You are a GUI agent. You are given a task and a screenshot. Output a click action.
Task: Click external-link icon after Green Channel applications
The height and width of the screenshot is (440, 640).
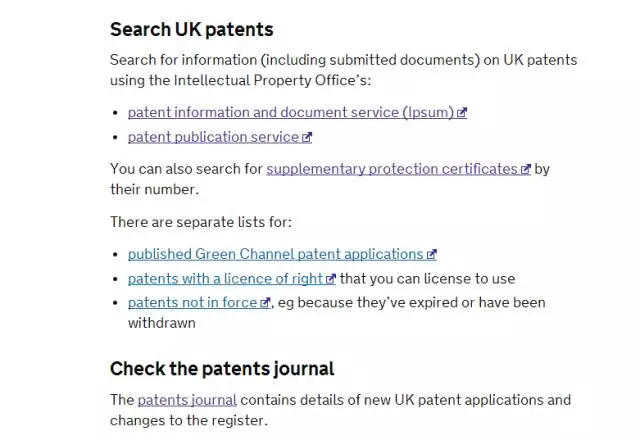point(431,255)
